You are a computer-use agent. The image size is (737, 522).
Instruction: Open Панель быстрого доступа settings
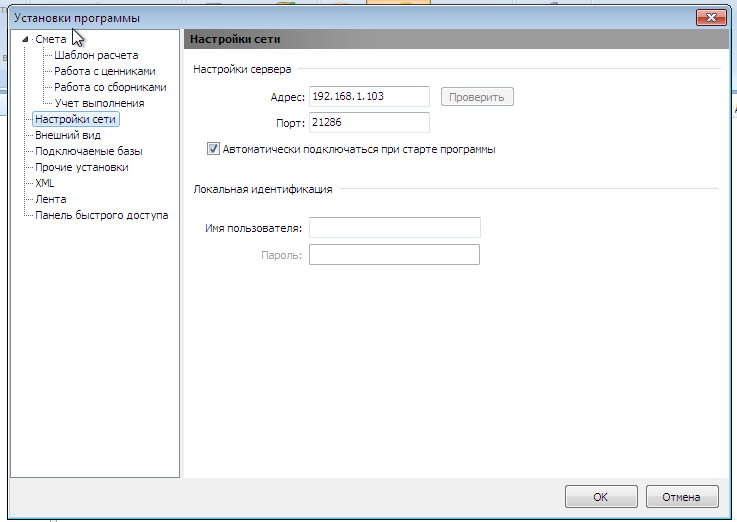[x=101, y=215]
